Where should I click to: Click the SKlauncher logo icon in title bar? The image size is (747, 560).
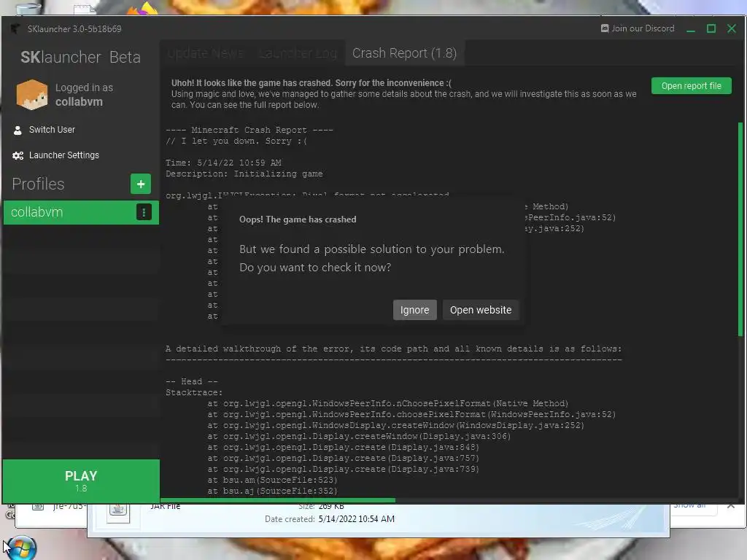click(15, 29)
